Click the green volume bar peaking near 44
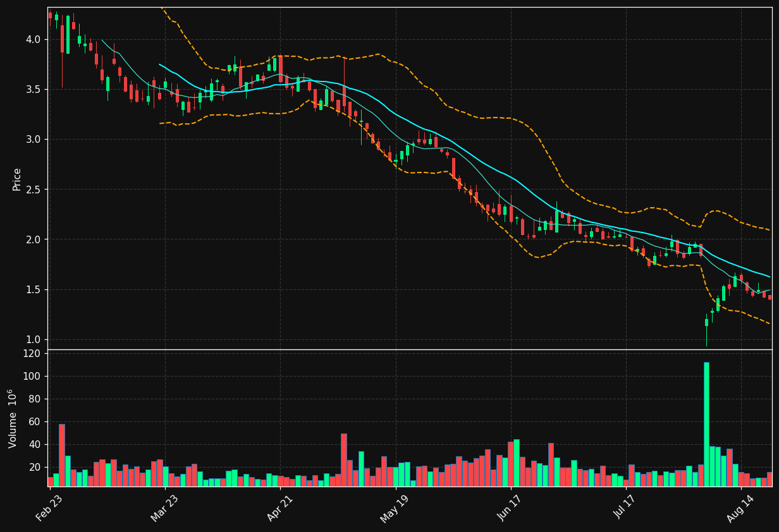This screenshot has height=532, width=779. [517, 462]
